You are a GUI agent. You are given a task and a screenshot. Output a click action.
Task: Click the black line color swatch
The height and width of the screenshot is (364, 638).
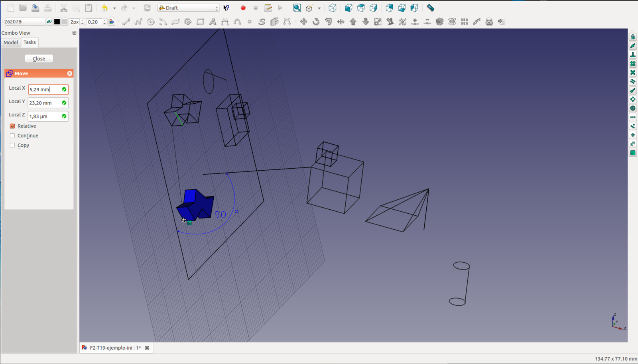(x=57, y=22)
